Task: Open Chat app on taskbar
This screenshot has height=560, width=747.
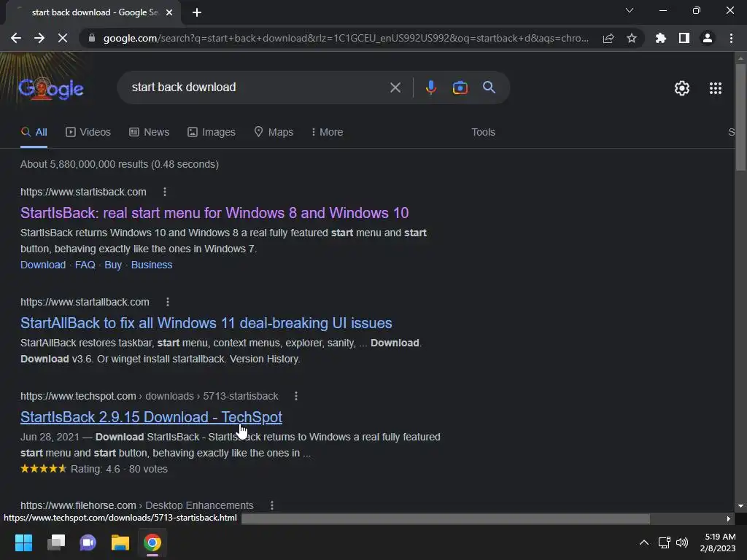Action: pyautogui.click(x=88, y=542)
